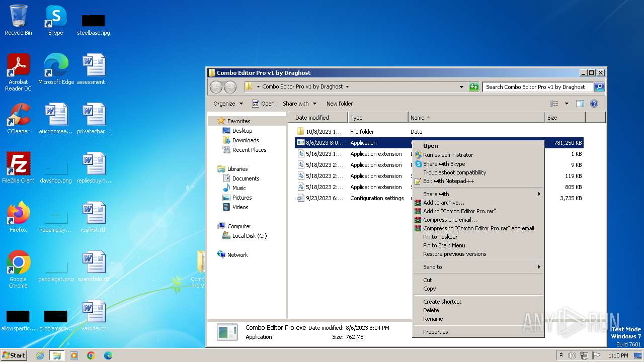Open the Recycle Bin desktop icon
644x362 pixels.
[x=18, y=20]
